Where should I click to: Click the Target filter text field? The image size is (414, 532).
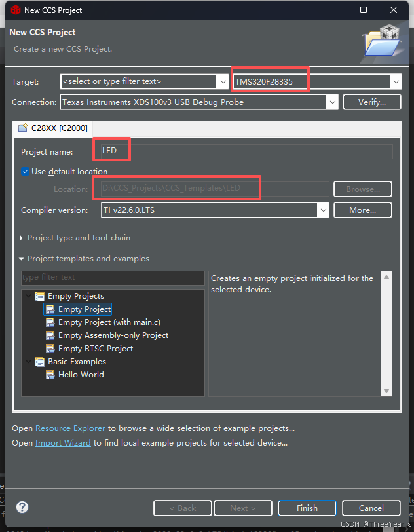pos(138,82)
